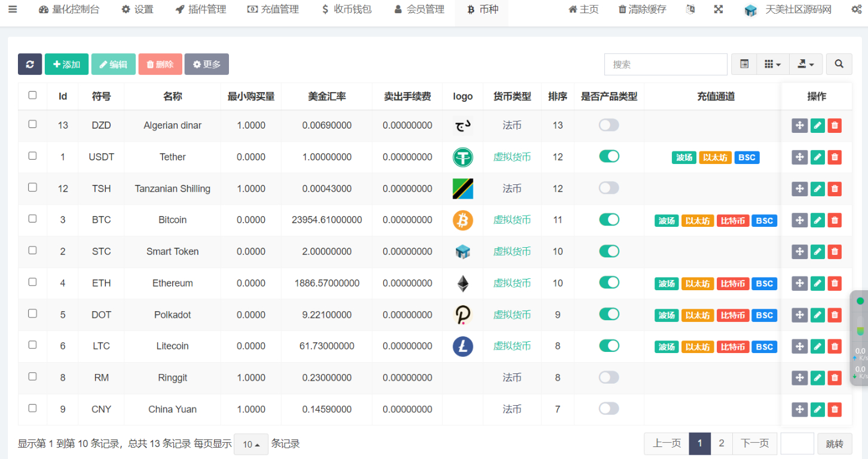Click delete trash icon for USDT row
This screenshot has width=868, height=459.
pyautogui.click(x=835, y=157)
